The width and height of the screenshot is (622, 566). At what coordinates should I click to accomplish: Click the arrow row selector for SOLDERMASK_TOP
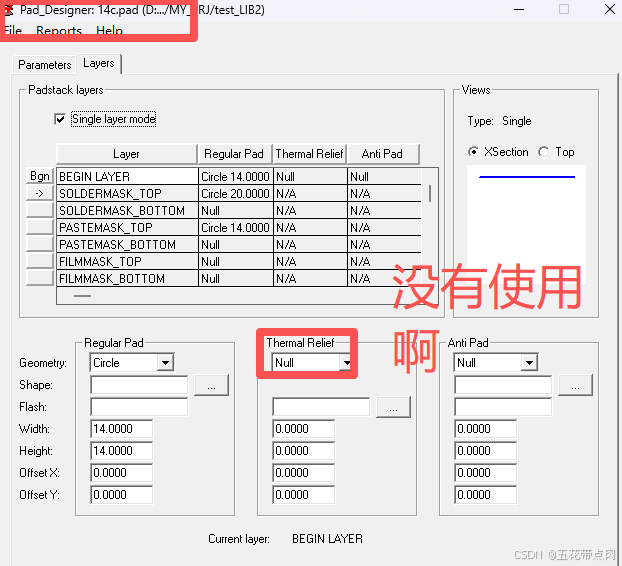(40, 193)
